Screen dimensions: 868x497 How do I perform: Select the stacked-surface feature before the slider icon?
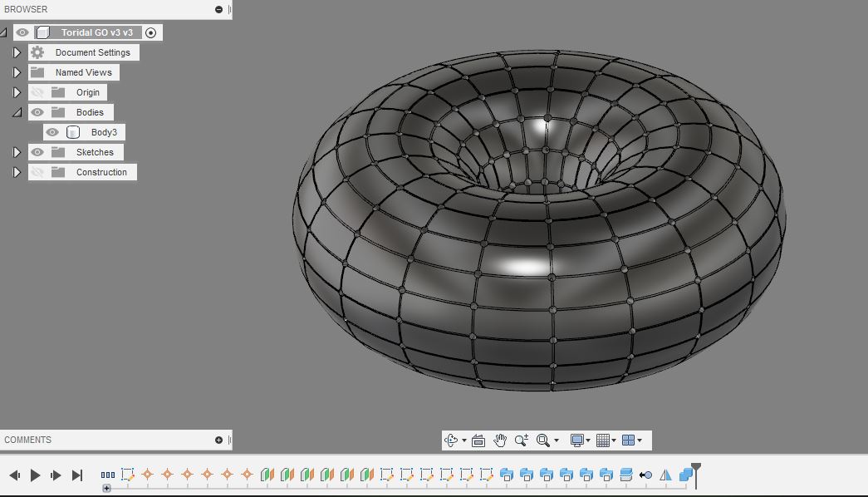click(x=625, y=475)
